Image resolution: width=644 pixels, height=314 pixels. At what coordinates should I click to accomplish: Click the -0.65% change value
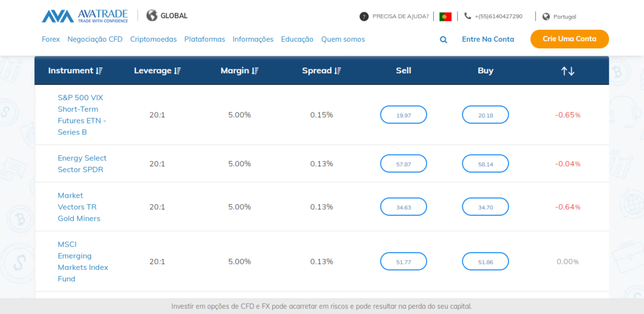point(567,115)
